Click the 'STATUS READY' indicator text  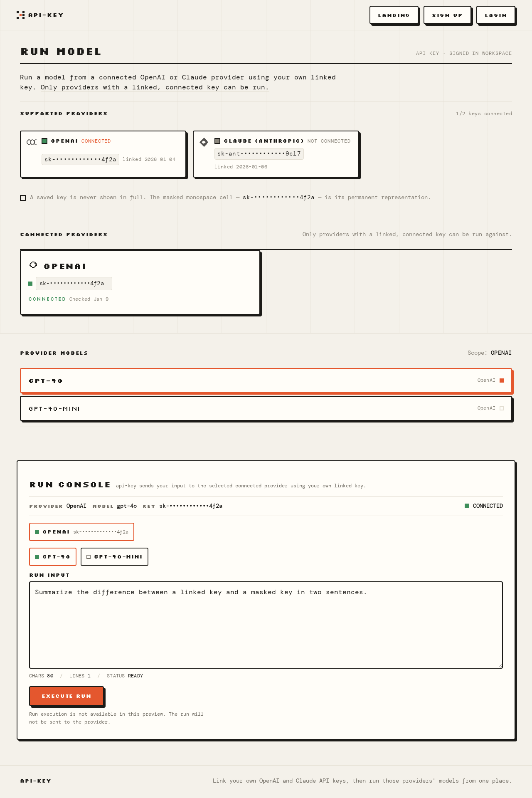coord(125,676)
